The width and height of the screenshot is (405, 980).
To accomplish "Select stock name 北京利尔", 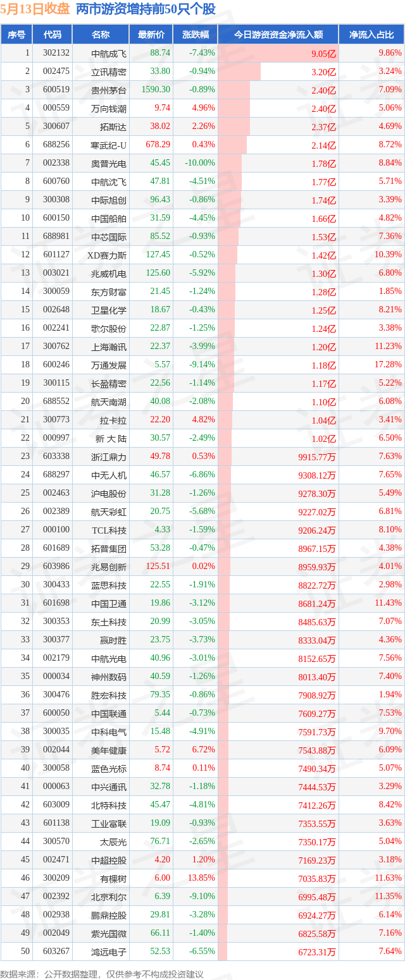I will click(x=109, y=897).
